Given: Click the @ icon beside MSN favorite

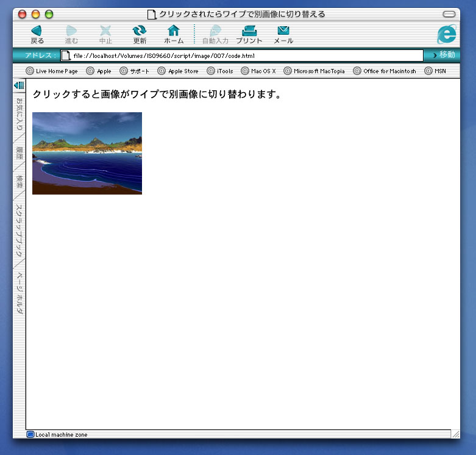Looking at the screenshot, I should click(428, 71).
